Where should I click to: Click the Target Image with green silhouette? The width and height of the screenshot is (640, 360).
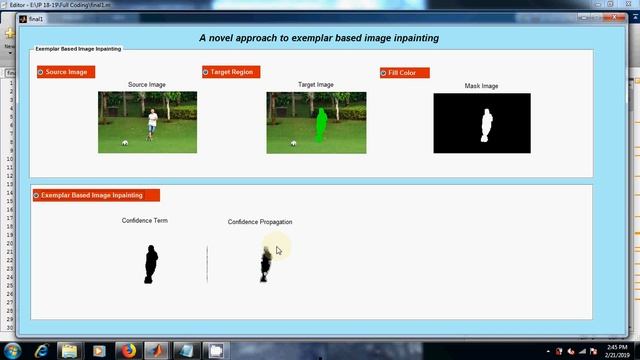pos(316,122)
